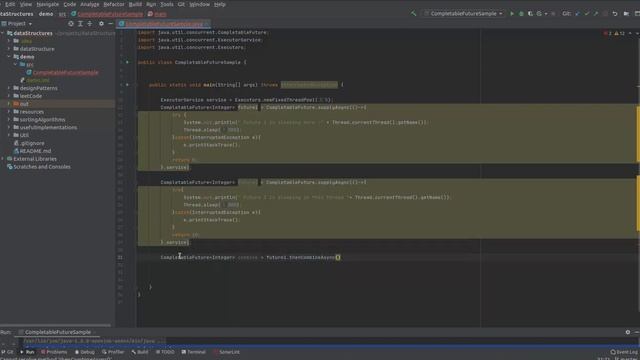
Task: Expand the leetCode folder
Action: coord(9,96)
